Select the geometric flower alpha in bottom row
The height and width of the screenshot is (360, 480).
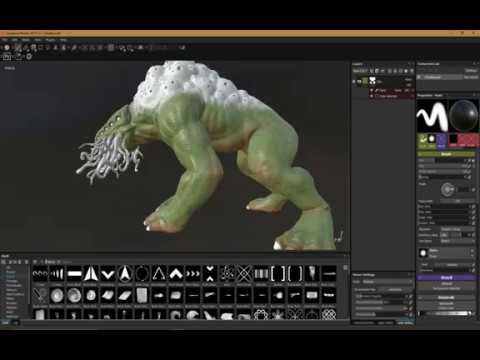261,314
